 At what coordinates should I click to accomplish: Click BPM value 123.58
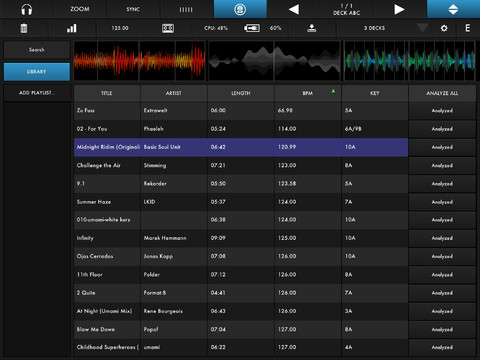[x=287, y=184]
